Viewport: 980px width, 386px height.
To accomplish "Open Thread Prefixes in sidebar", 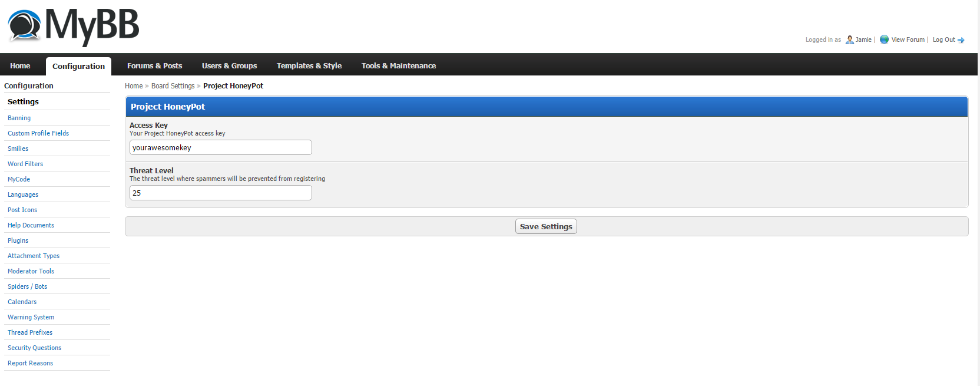I will pyautogui.click(x=30, y=332).
